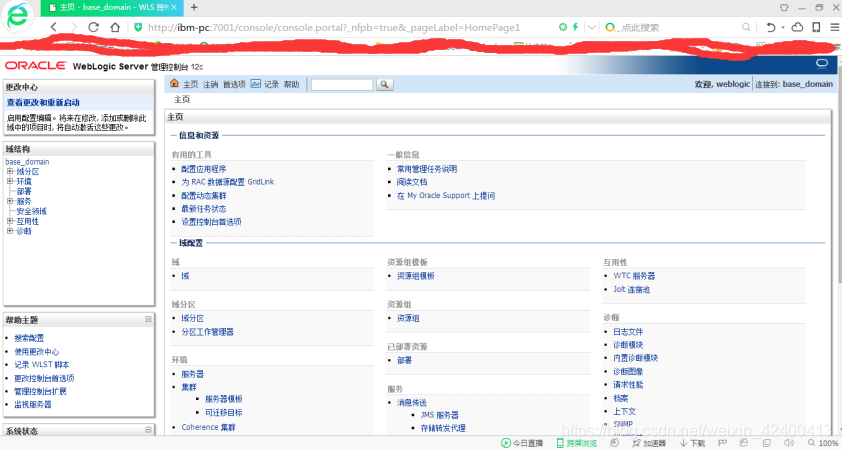Expand the 诊断 tree node
Screen dimensions: 842x449
tap(10, 231)
